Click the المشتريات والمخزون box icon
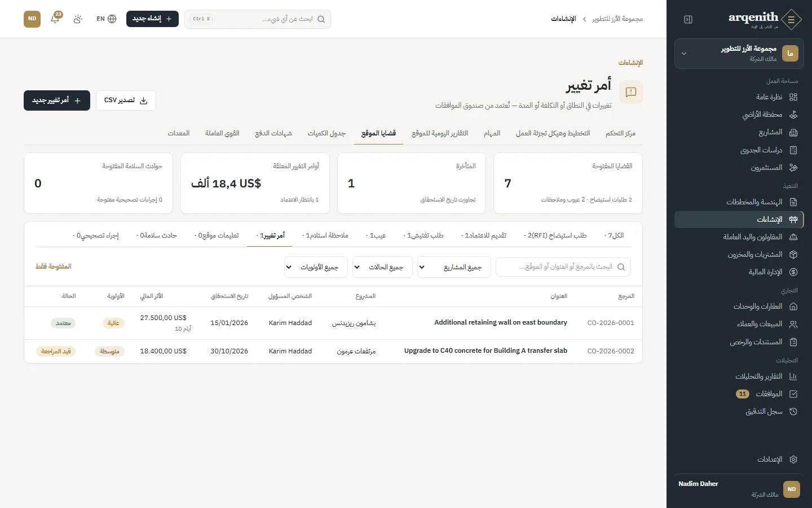The width and height of the screenshot is (812, 508). (x=793, y=255)
